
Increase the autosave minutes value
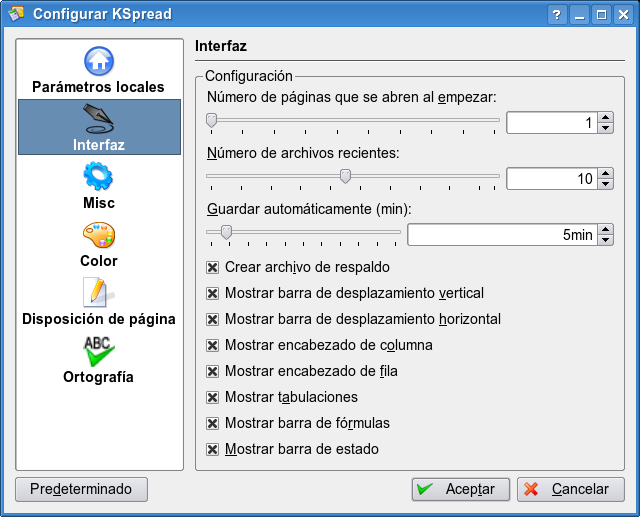605,229
